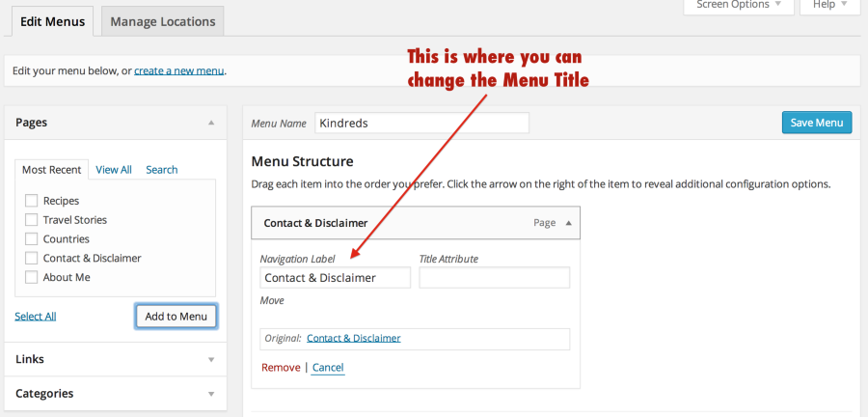Tick the Travel Stories checkbox

(x=32, y=220)
